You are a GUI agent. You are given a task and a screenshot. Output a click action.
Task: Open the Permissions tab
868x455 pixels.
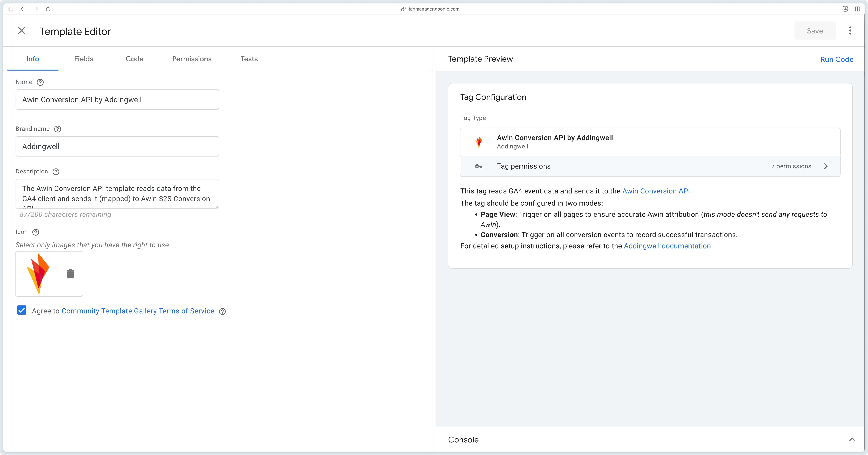point(192,59)
